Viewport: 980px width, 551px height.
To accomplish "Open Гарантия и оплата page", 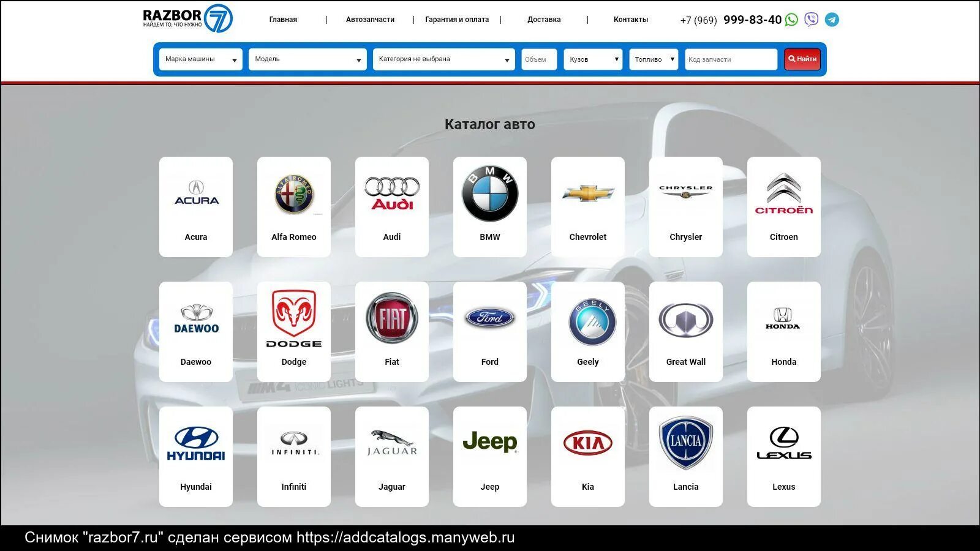I will (457, 20).
